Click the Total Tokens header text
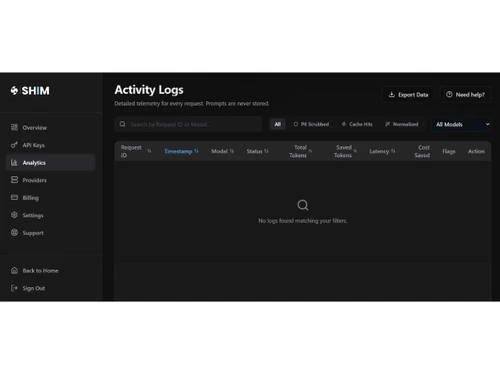The height and width of the screenshot is (375, 500). coord(298,151)
